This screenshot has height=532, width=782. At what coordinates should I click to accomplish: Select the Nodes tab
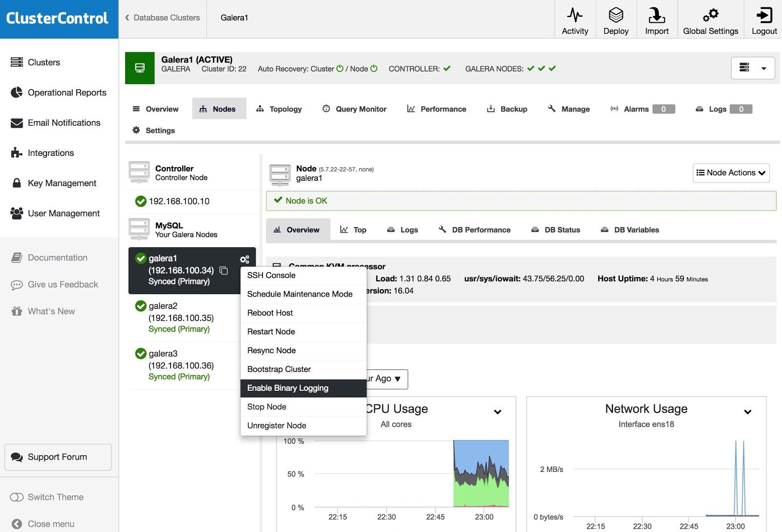coord(218,109)
